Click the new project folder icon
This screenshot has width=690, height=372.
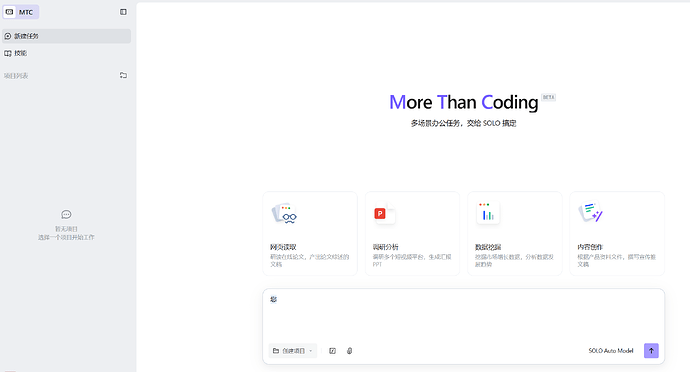(123, 75)
